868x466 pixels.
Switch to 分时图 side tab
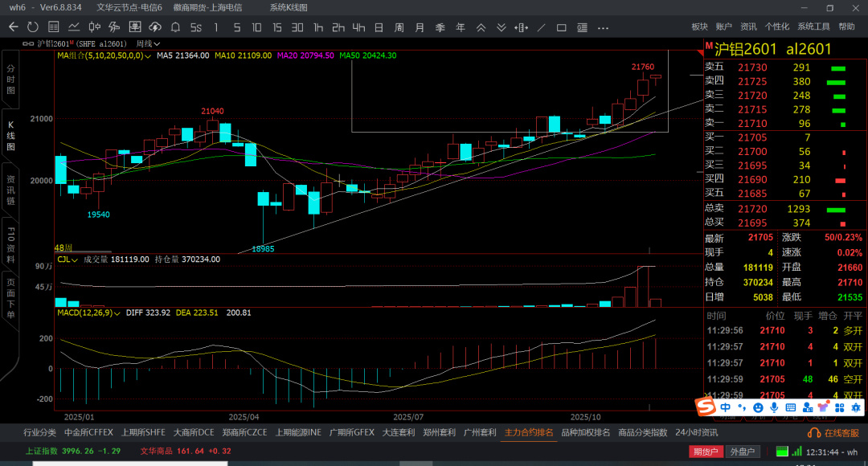click(x=10, y=80)
